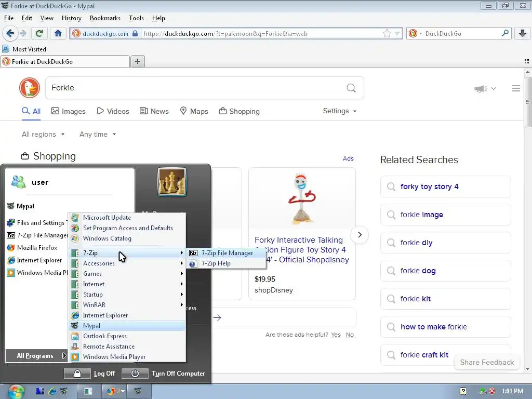Switch to the News results tab

[154, 111]
